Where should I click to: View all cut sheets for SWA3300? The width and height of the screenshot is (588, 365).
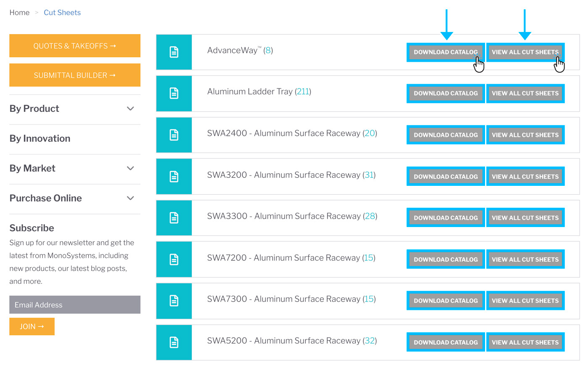(x=525, y=218)
